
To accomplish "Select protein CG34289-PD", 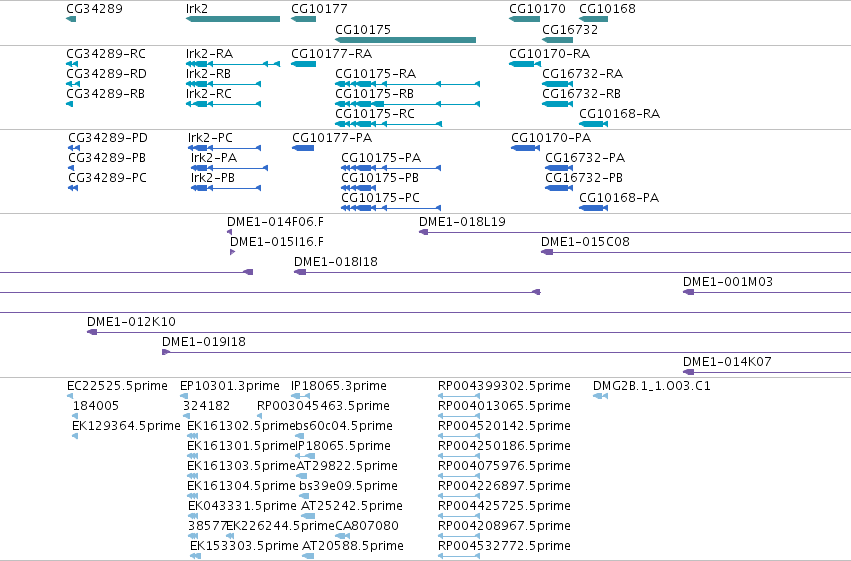I will [x=108, y=138].
